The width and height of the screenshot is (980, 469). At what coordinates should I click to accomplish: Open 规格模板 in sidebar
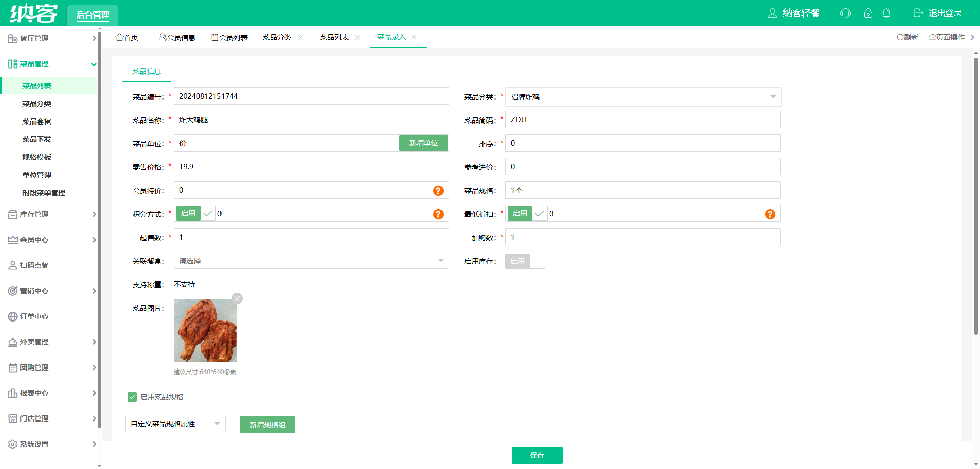click(37, 157)
